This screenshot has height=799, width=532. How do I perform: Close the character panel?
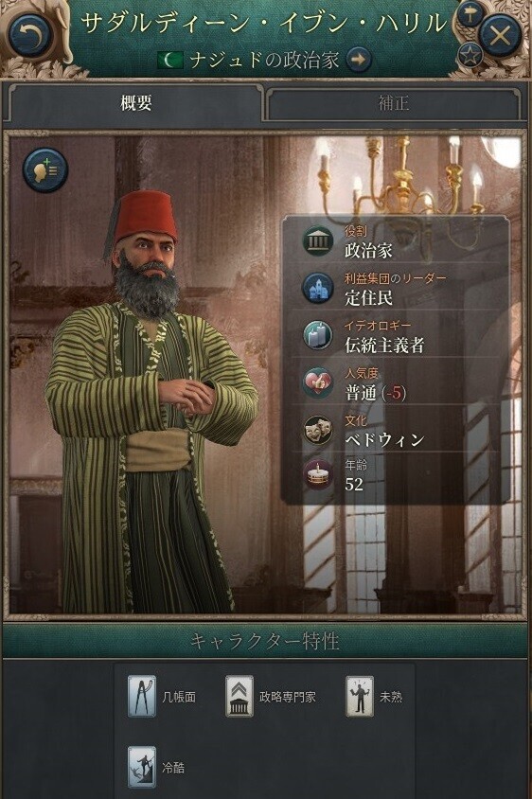(x=500, y=36)
